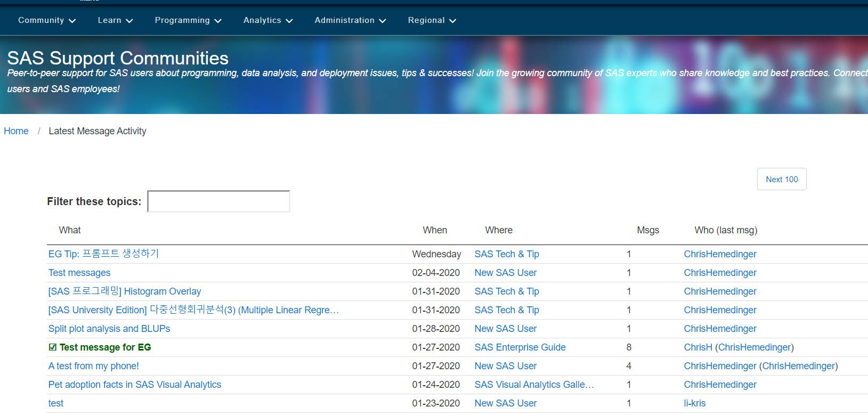
Task: Open the Administration menu
Action: (x=350, y=20)
